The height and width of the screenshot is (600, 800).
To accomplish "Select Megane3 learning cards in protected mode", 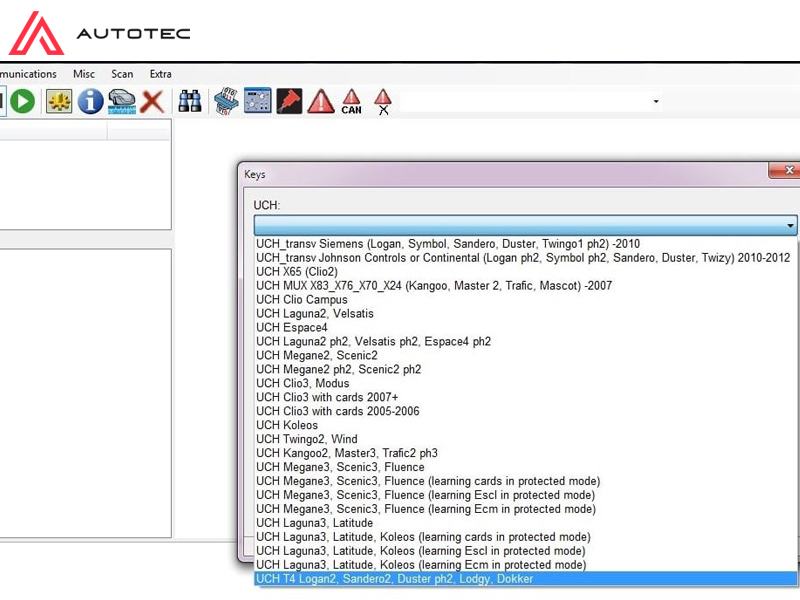I will (526, 481).
